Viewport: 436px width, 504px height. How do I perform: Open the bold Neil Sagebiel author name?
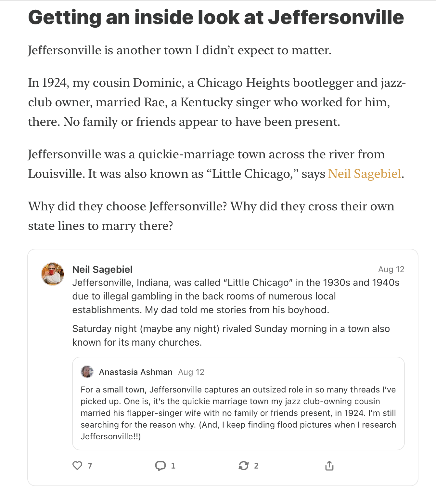(x=102, y=269)
